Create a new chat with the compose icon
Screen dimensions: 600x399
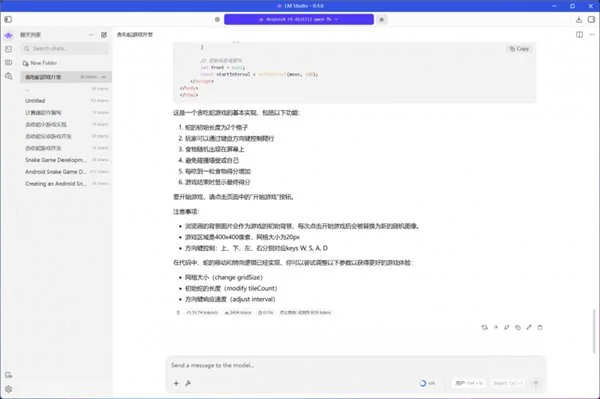click(104, 35)
